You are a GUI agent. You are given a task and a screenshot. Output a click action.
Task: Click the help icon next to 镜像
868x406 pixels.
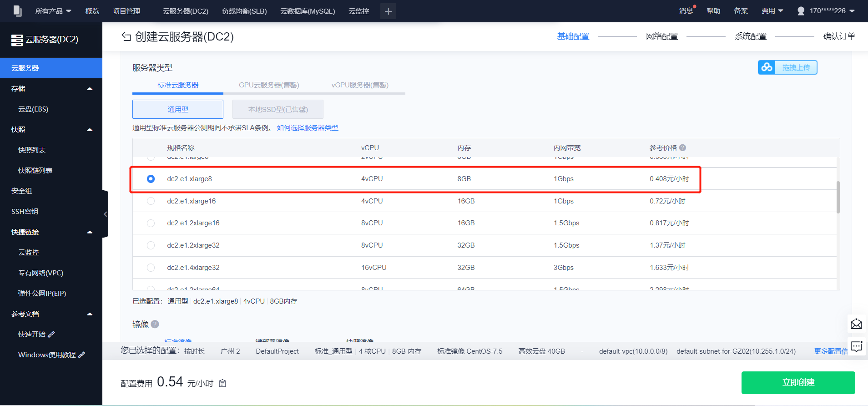tap(155, 324)
